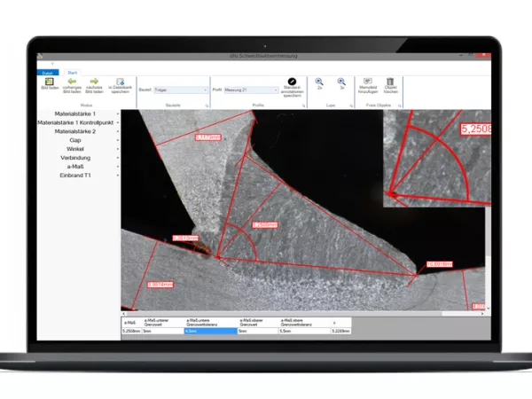Click In Datenbank speichern icon
This screenshot has width=532, height=399.
(119, 82)
